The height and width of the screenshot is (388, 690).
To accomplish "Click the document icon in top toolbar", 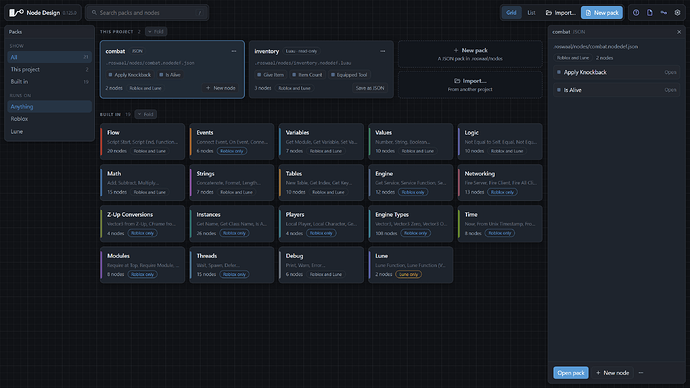I will click(x=650, y=13).
